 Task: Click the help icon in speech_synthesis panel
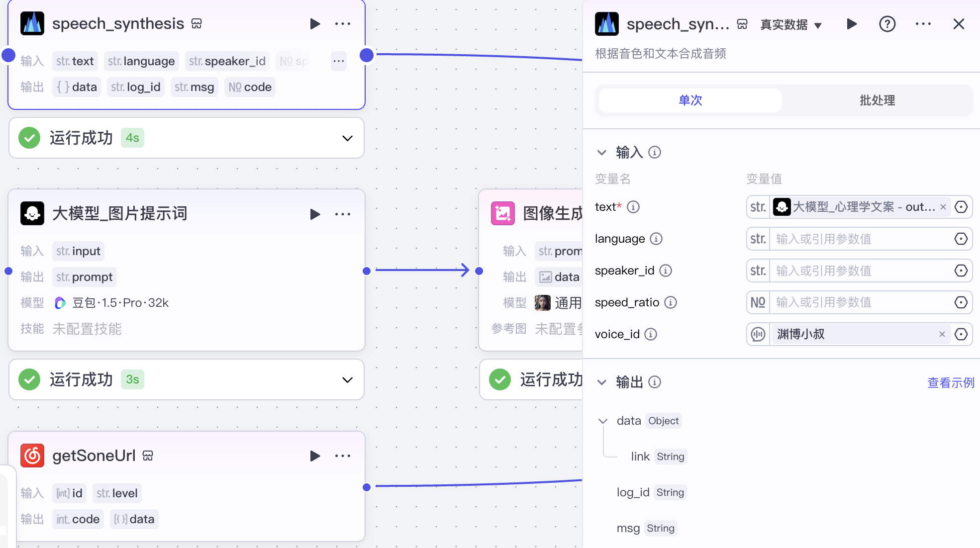click(x=887, y=23)
